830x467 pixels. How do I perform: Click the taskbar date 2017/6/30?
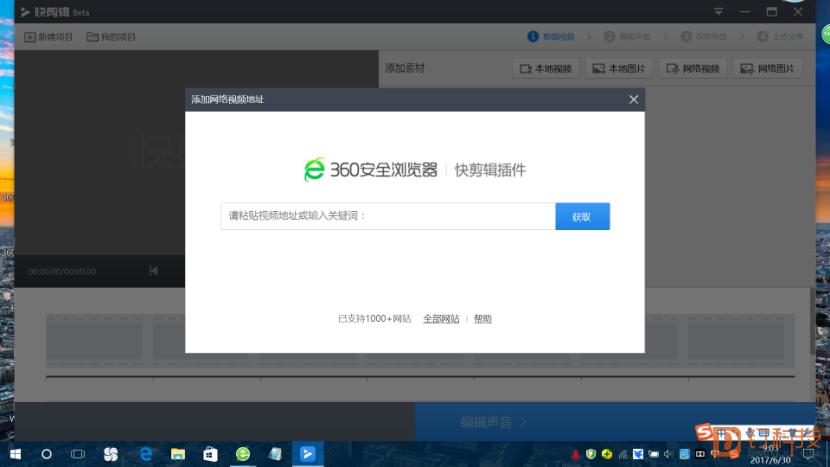[x=770, y=460]
